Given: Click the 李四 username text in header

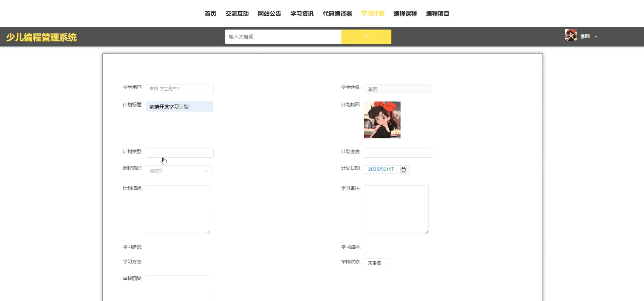Looking at the screenshot, I should (x=585, y=37).
